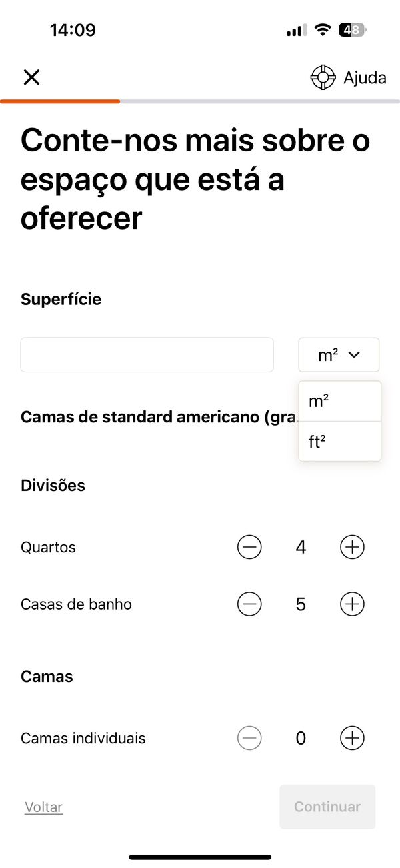Open the m² unit dropdown
Image resolution: width=400 pixels, height=868 pixels.
339,355
